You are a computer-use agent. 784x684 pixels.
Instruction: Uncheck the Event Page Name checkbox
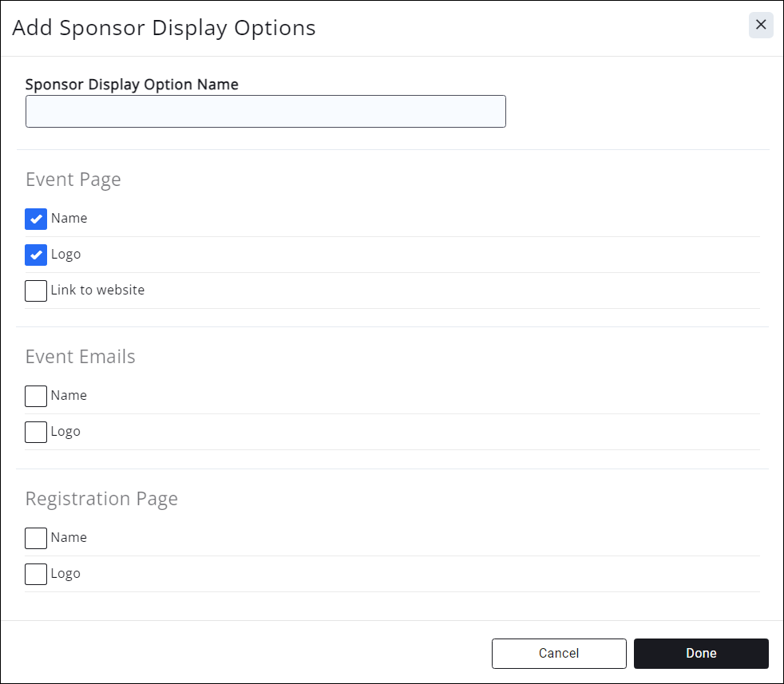coord(36,219)
